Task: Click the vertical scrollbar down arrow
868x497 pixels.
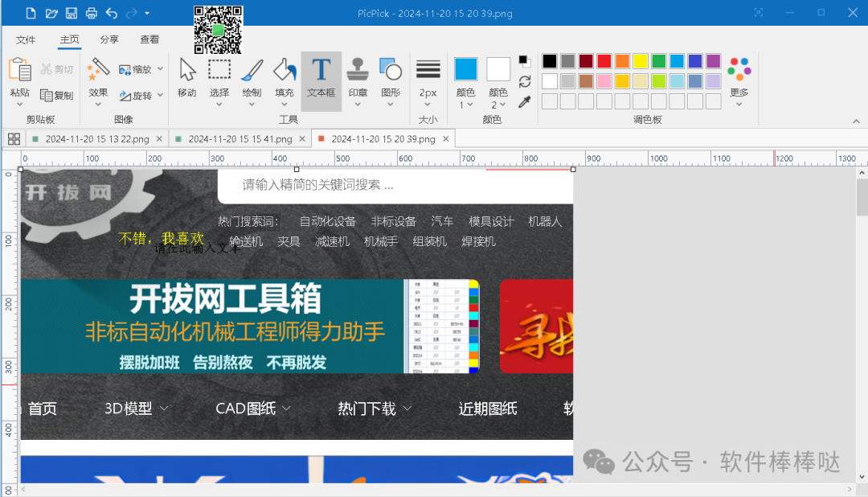Action: tap(862, 477)
